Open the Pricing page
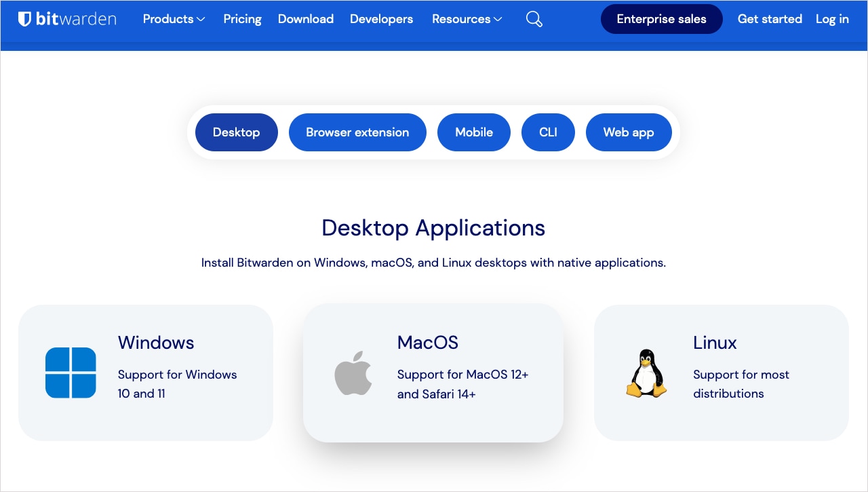868x492 pixels. coord(242,19)
